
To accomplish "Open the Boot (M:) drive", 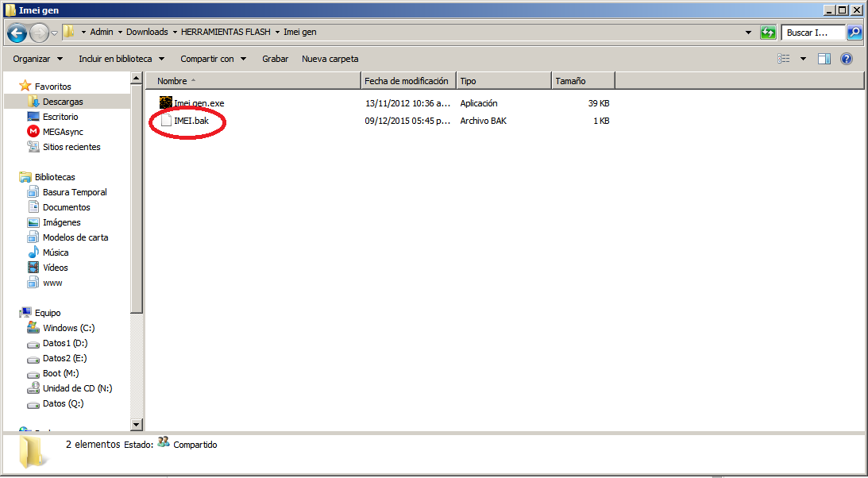I will pyautogui.click(x=61, y=373).
